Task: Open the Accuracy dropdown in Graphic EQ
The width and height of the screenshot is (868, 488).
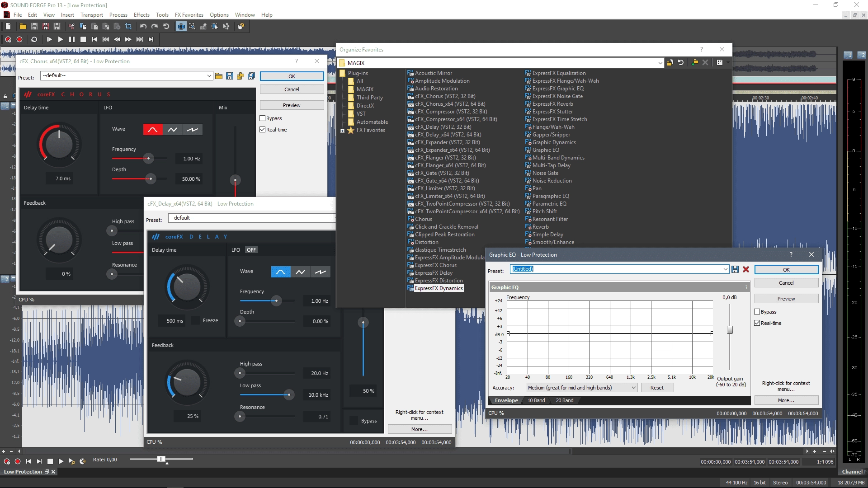Action: click(x=633, y=388)
